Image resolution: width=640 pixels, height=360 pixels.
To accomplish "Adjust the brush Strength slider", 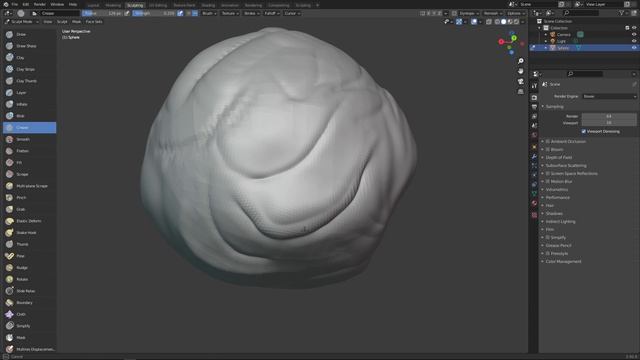I will (154, 13).
